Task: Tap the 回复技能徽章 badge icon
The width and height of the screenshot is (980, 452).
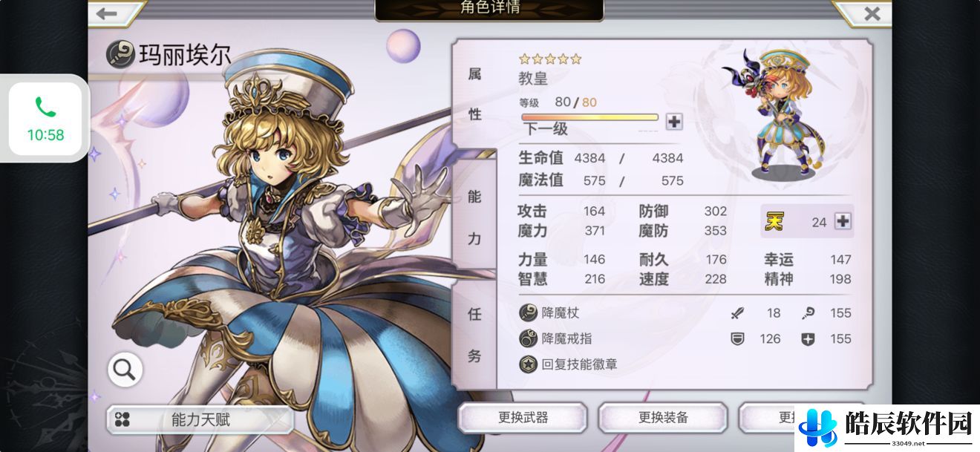Action: [x=529, y=364]
